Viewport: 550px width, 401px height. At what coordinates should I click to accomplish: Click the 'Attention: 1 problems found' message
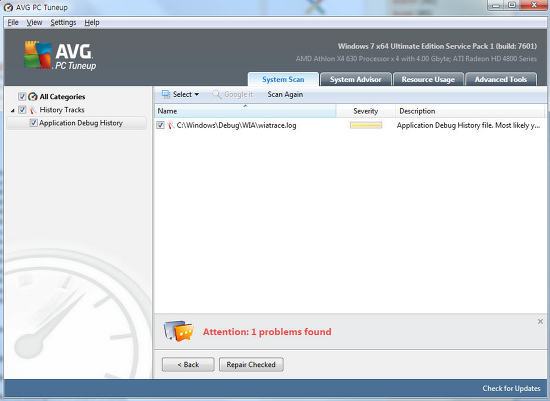(x=267, y=332)
